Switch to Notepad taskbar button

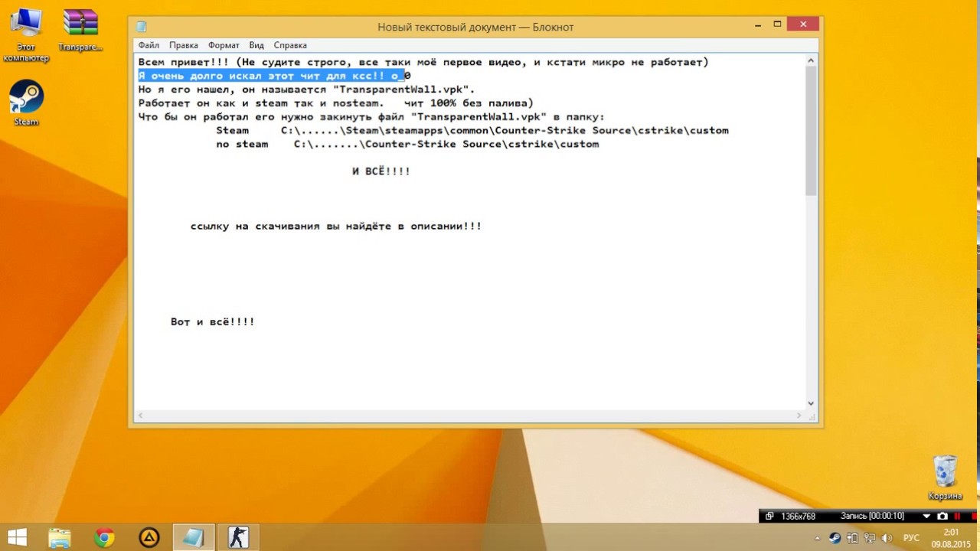pyautogui.click(x=193, y=537)
